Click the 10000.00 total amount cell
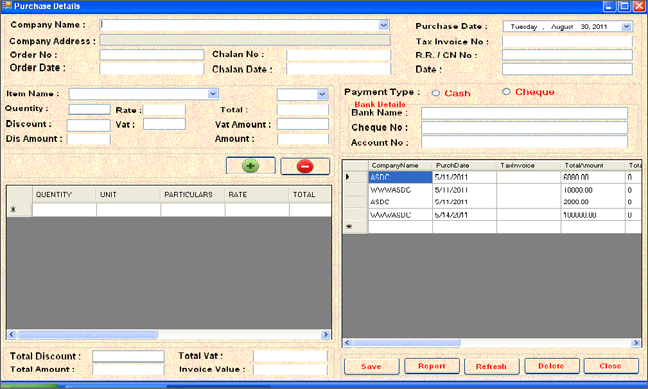 [x=593, y=190]
